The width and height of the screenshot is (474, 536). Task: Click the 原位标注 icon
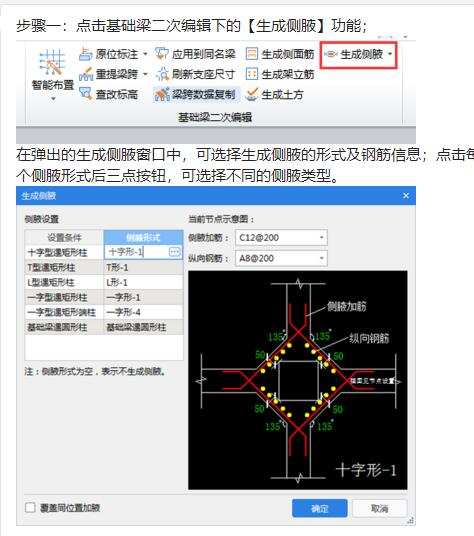click(85, 54)
